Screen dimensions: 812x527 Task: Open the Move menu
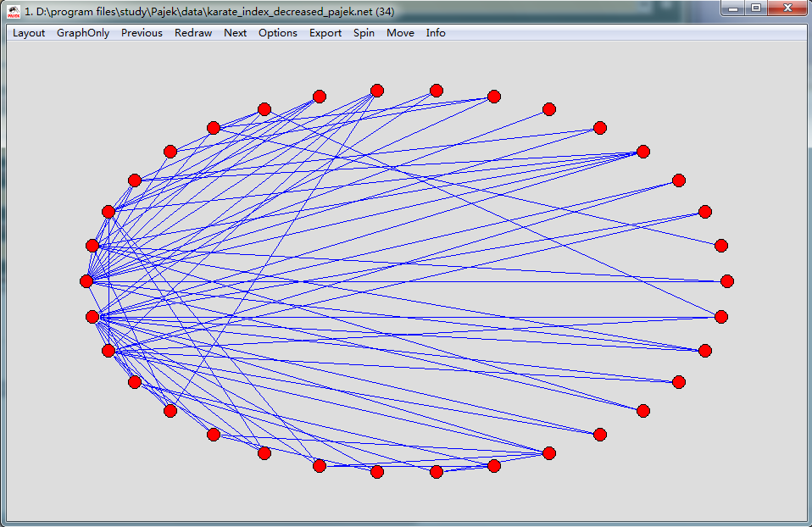400,32
